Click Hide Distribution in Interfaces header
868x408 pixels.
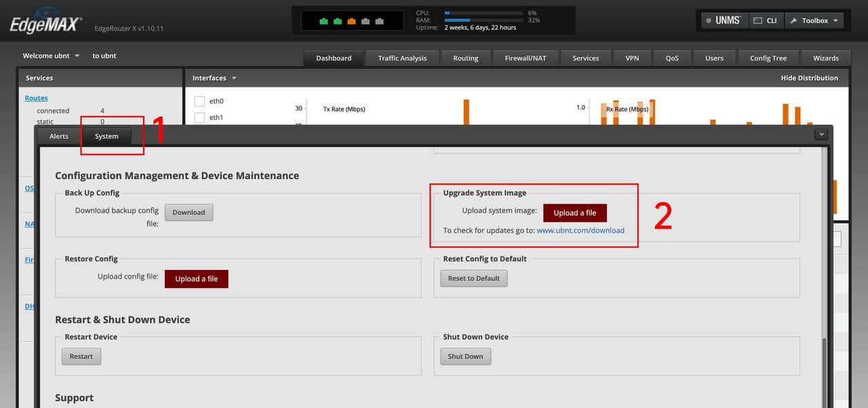[809, 78]
